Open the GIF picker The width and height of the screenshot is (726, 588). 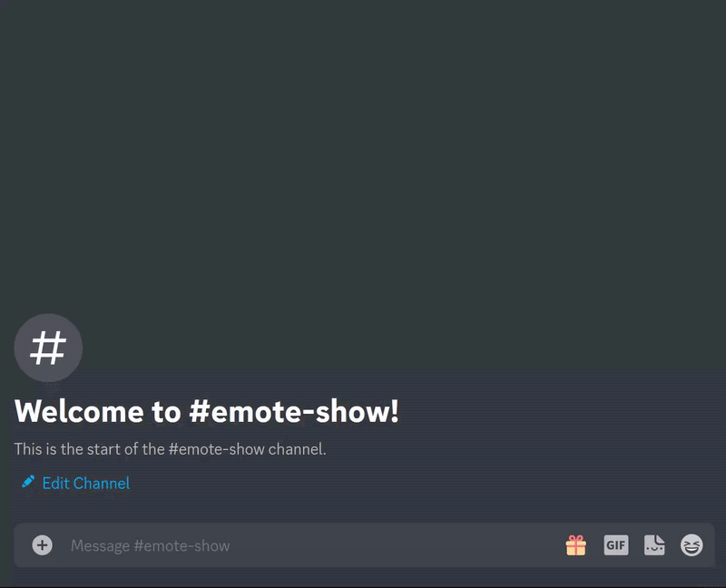616,545
